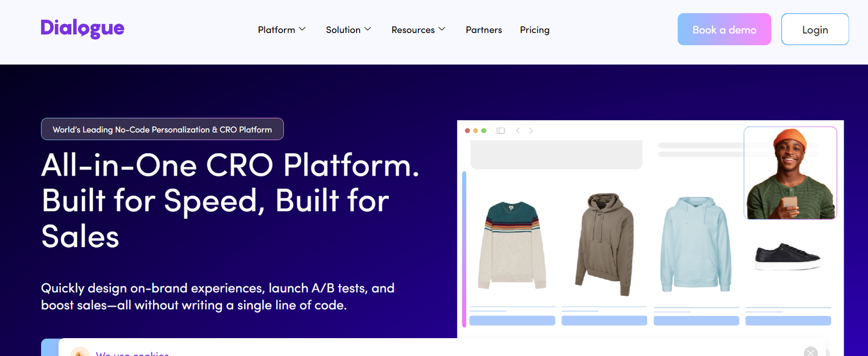Go to the Partners page
The height and width of the screenshot is (356, 868).
coord(483,30)
